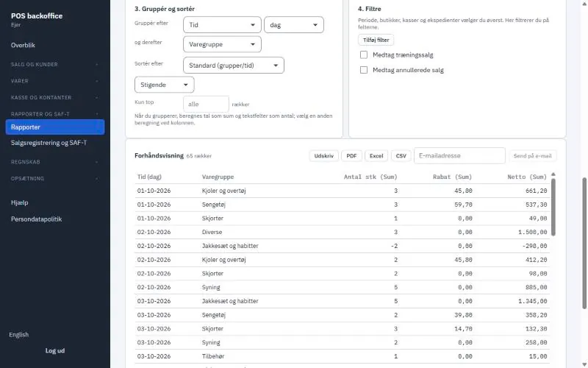Click Jakkesæt og habitter on 02-10-2026
Screen dimensions: 588x368
tap(230, 246)
